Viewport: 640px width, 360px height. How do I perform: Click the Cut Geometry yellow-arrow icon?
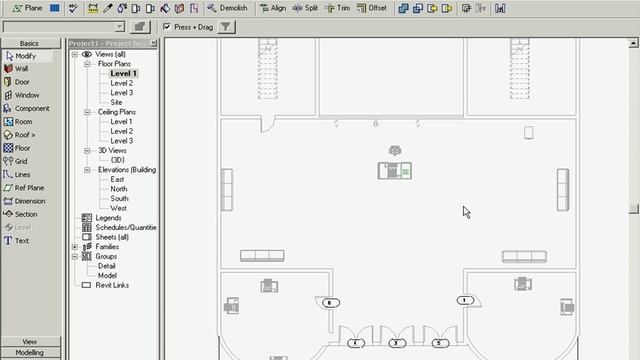pos(432,8)
